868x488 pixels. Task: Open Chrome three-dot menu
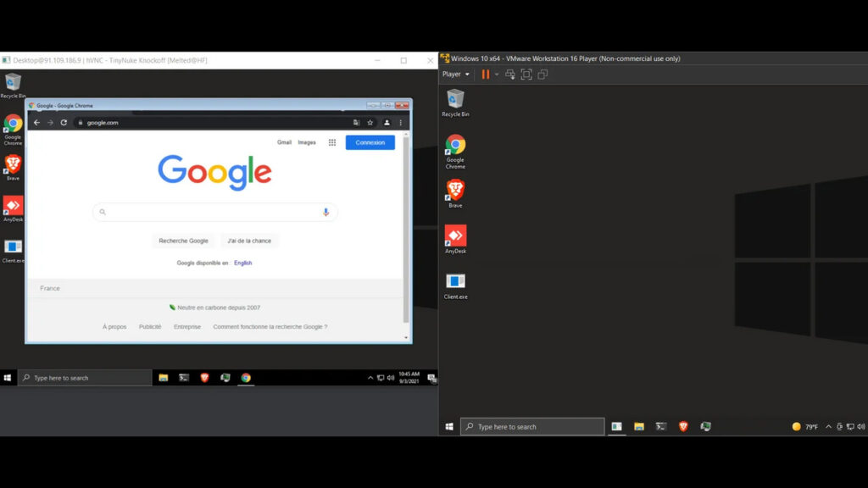(x=401, y=122)
